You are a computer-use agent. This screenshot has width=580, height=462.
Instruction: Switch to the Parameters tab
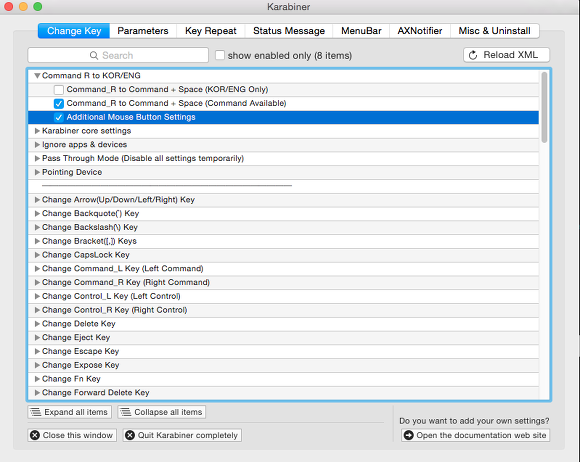click(143, 31)
